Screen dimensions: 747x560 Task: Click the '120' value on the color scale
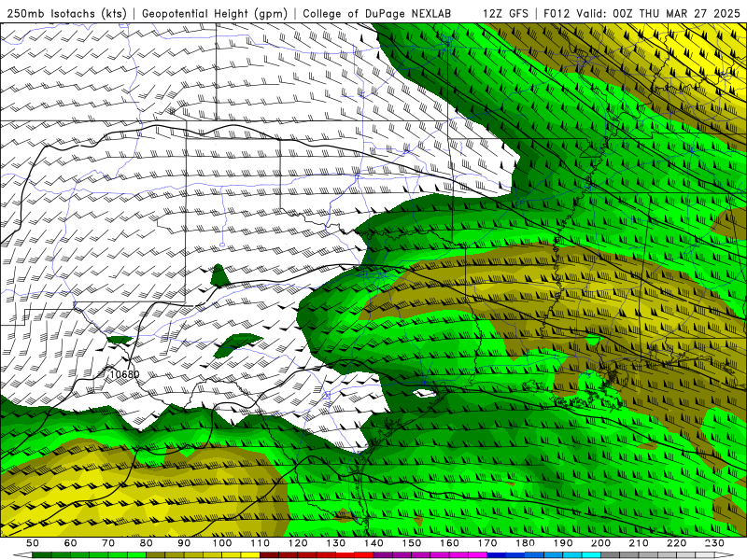click(298, 543)
